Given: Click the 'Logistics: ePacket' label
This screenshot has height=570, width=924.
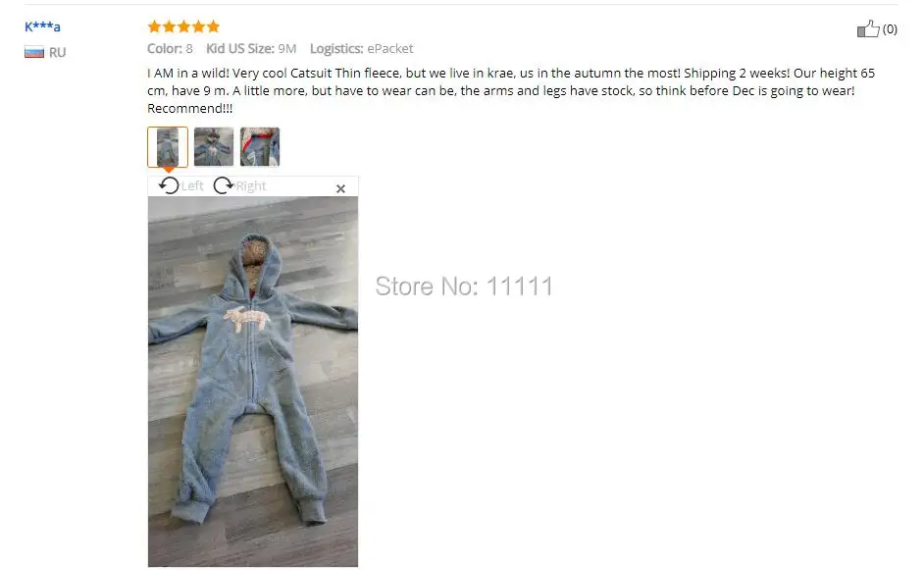Looking at the screenshot, I should pos(361,48).
